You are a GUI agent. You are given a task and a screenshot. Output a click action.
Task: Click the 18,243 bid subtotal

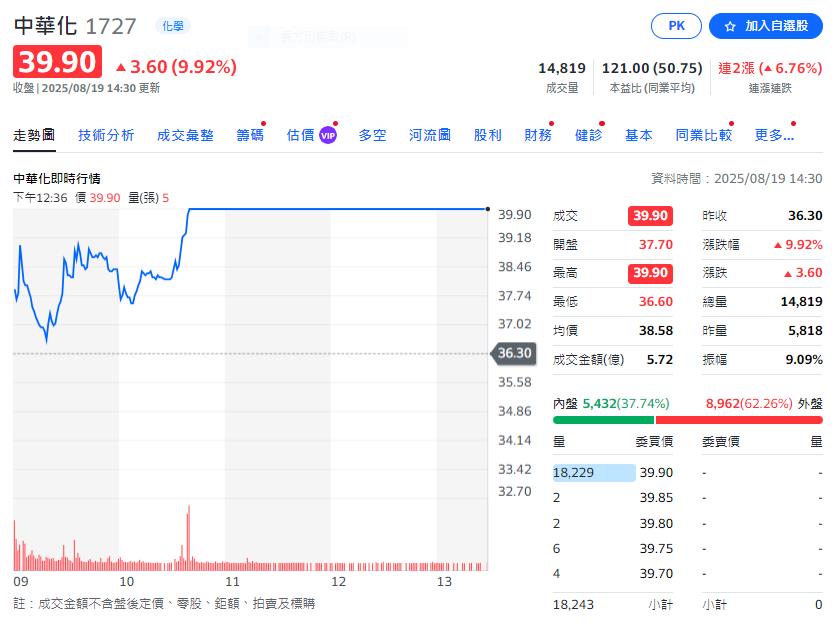[x=573, y=605]
